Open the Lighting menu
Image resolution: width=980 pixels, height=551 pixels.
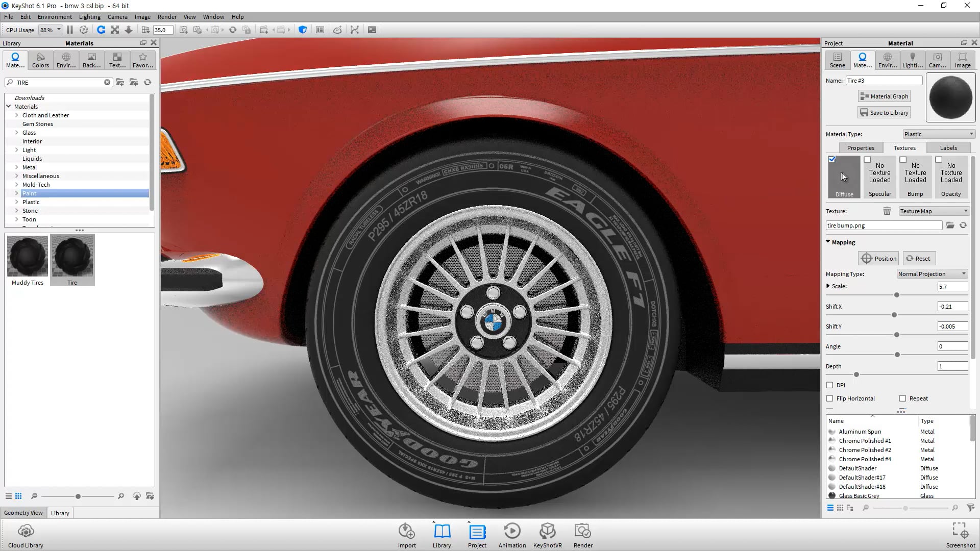[x=90, y=17]
